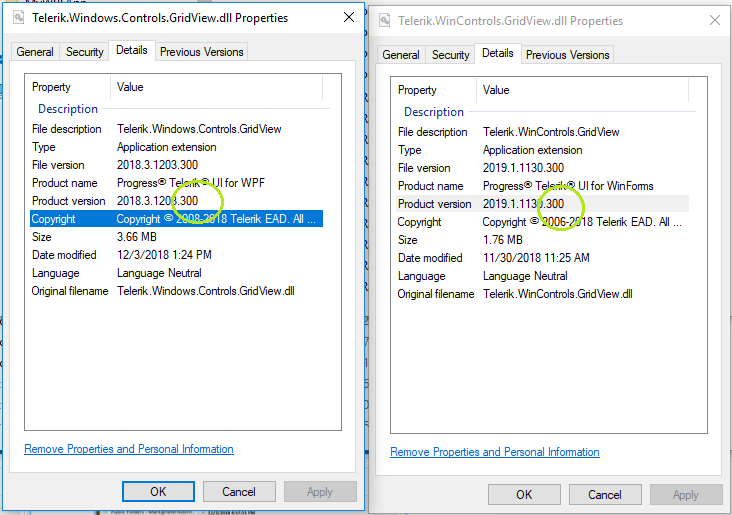This screenshot has width=732, height=515.
Task: Click Value column header in WinForms dialog
Action: 583,90
